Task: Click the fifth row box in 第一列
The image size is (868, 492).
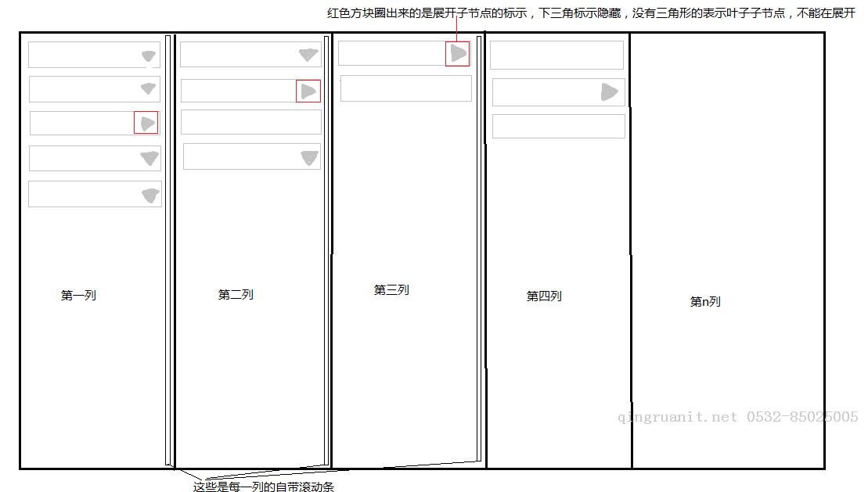Action: (95, 194)
